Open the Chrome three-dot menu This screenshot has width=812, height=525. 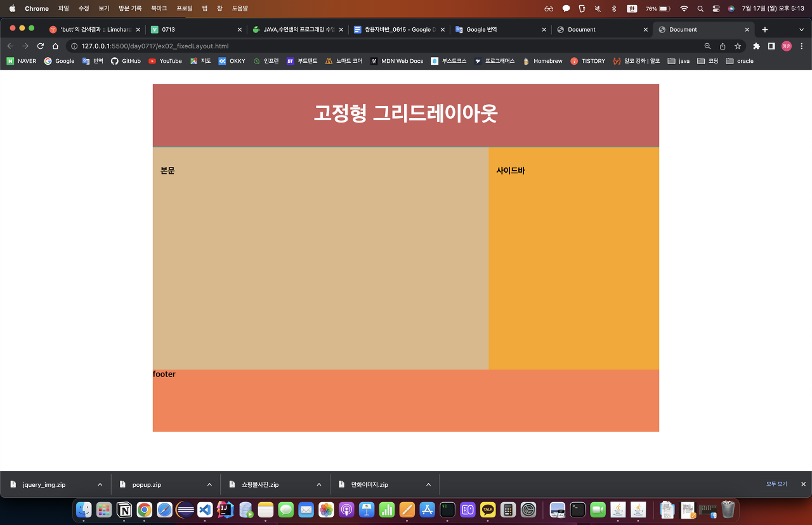[801, 46]
